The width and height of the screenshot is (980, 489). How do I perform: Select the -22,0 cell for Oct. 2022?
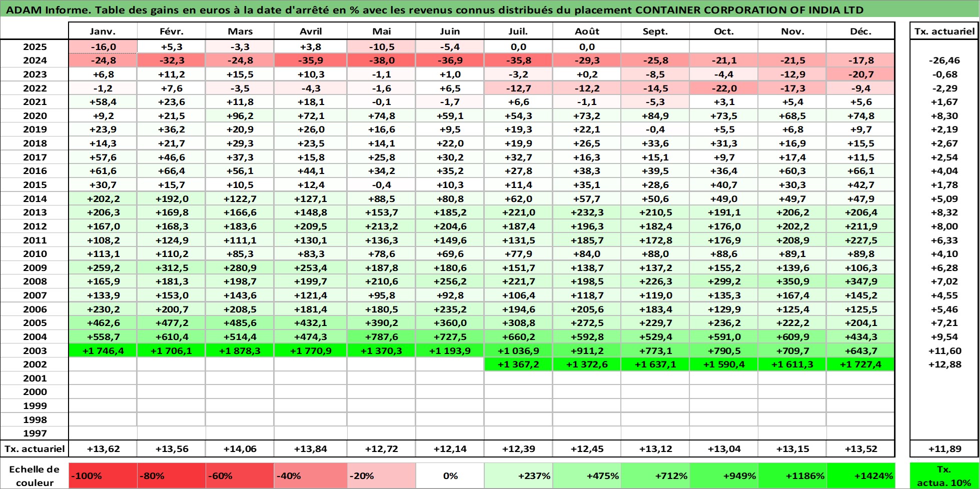click(x=724, y=88)
